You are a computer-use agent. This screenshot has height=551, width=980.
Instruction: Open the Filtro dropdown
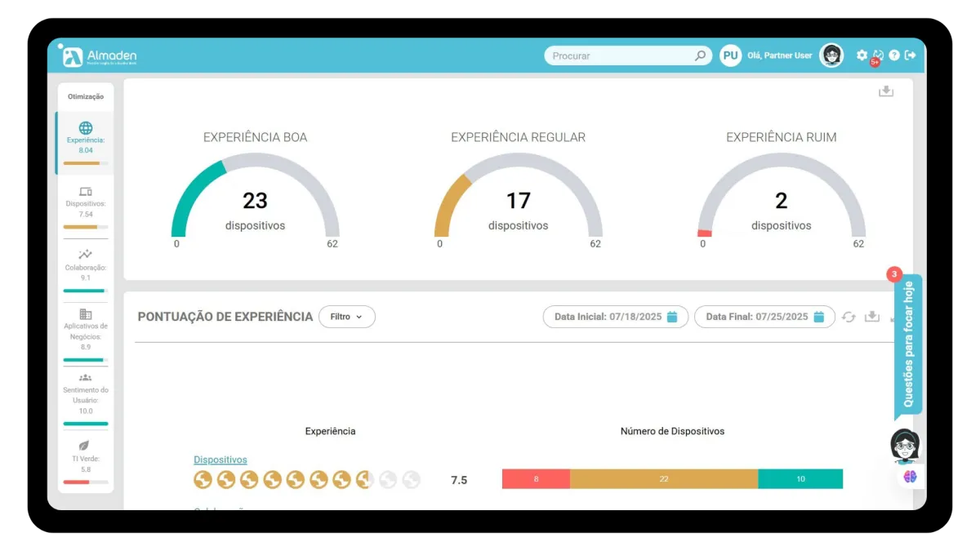(x=347, y=317)
